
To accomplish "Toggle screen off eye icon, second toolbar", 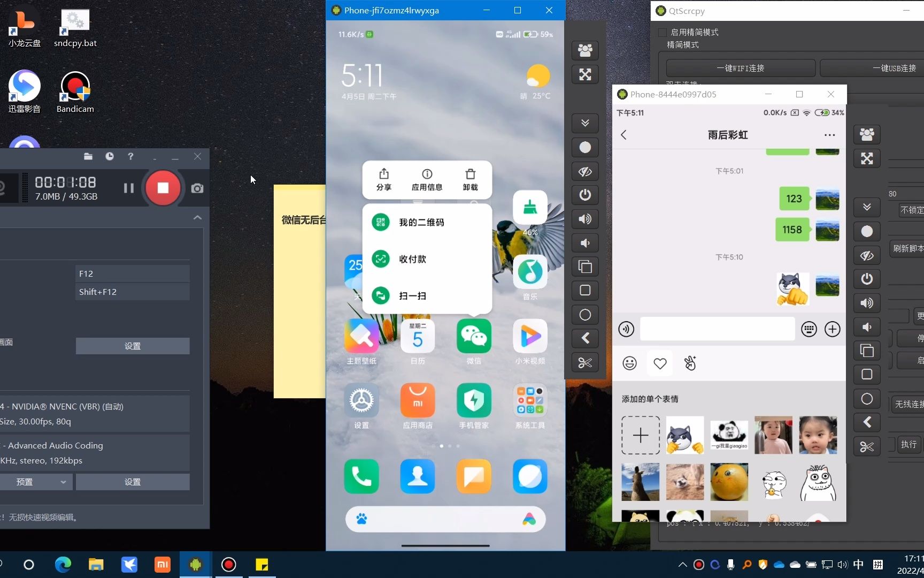I will (867, 255).
